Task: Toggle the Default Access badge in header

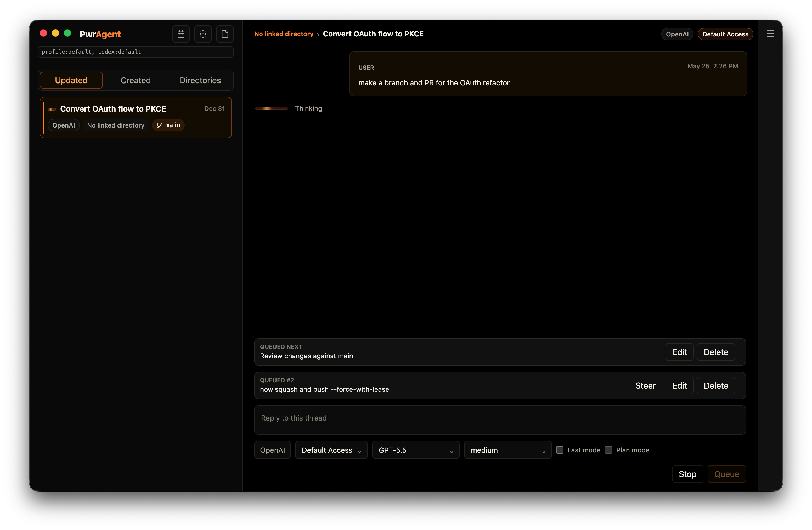Action: [x=725, y=34]
